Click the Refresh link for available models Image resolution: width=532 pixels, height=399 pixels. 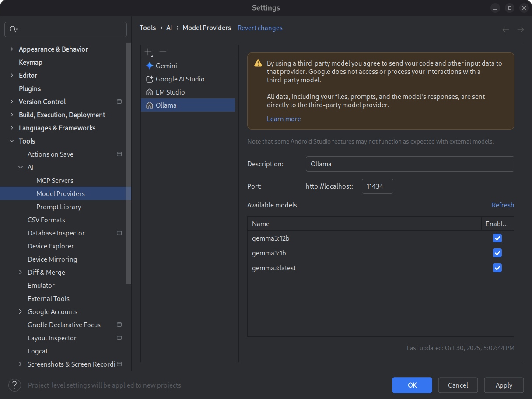(503, 205)
